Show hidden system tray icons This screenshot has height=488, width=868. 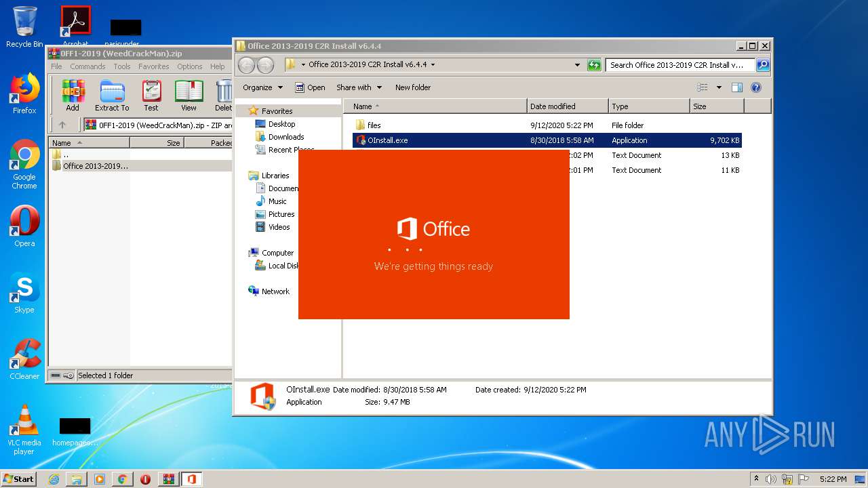click(x=756, y=479)
